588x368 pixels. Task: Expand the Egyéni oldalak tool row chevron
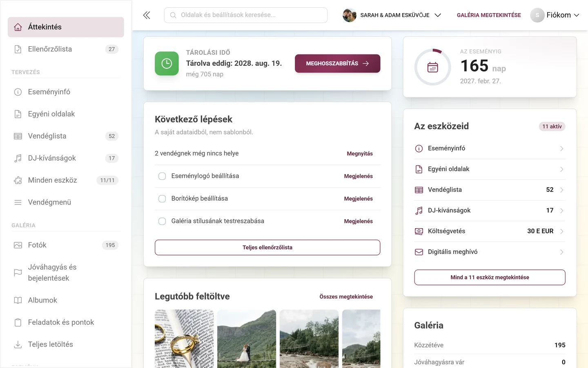[562, 169]
